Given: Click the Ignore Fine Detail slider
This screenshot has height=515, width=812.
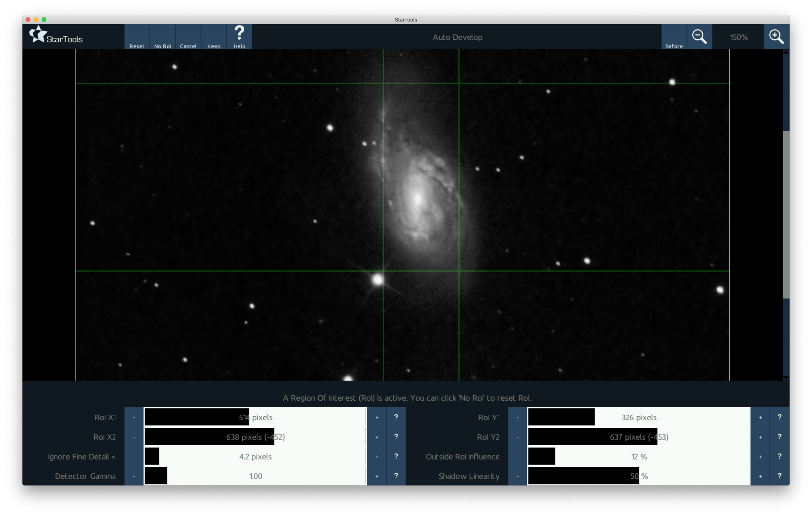Looking at the screenshot, I should (x=255, y=457).
